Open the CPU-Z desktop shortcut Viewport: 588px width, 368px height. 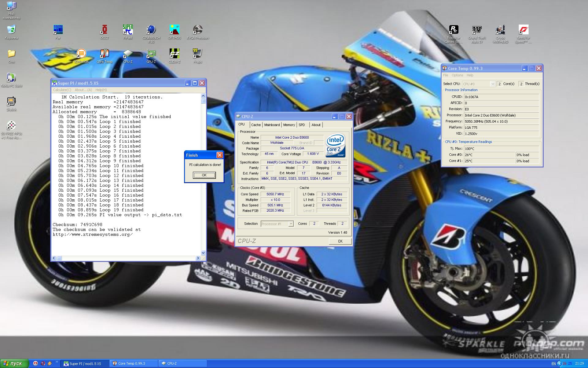[x=128, y=56]
